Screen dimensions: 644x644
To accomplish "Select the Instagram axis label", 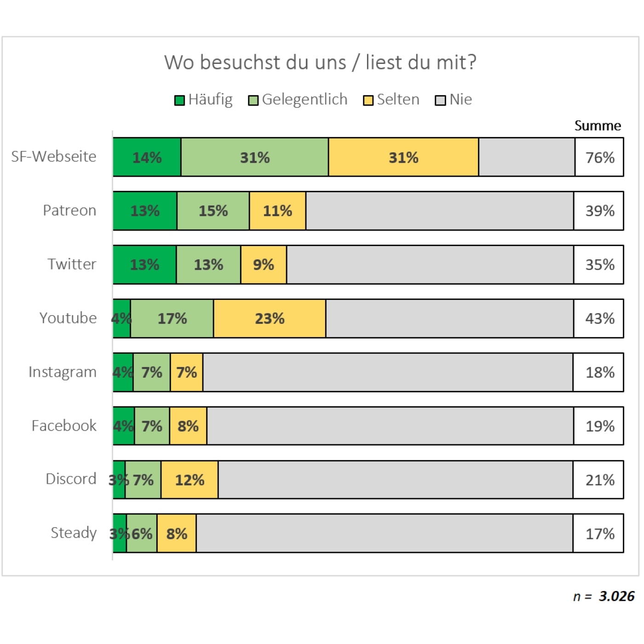I will [63, 372].
